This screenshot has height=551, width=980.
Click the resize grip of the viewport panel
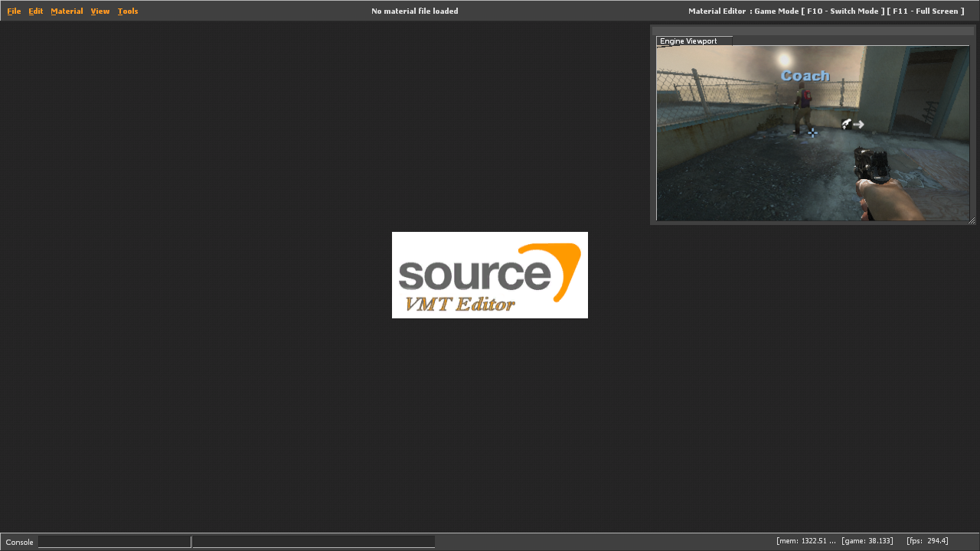coord(972,220)
